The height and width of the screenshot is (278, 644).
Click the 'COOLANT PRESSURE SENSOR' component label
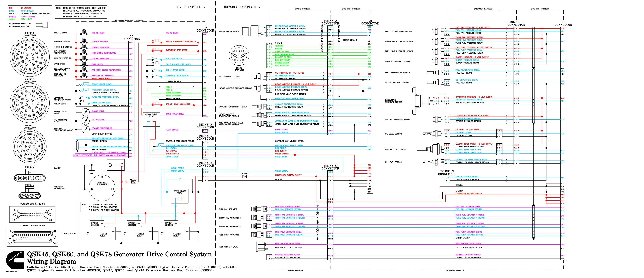point(398,120)
